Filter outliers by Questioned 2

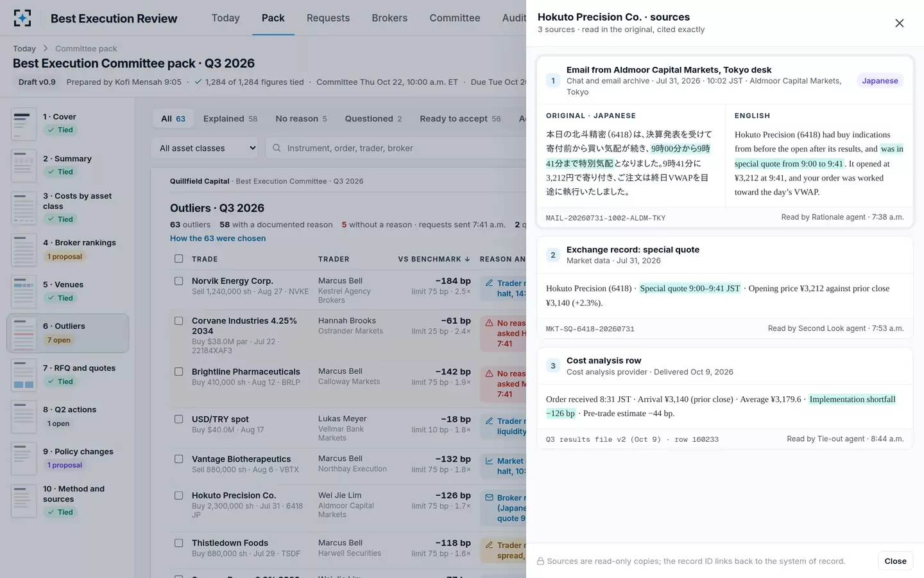click(x=373, y=119)
